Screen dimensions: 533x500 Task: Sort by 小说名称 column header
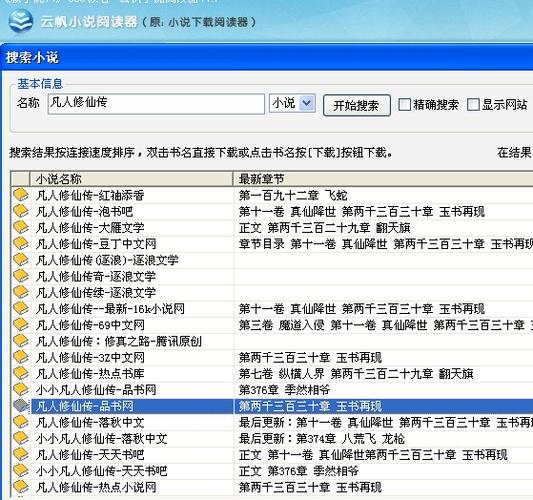click(x=132, y=179)
